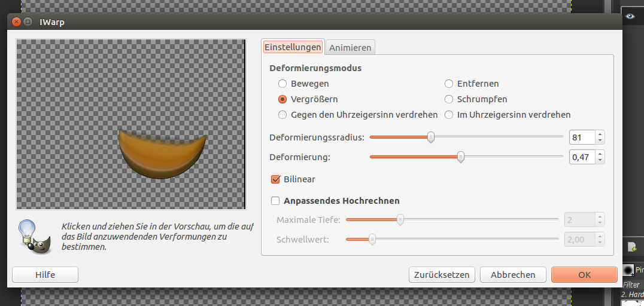Open the Einstellungen tab
644x306 pixels.
(x=293, y=47)
